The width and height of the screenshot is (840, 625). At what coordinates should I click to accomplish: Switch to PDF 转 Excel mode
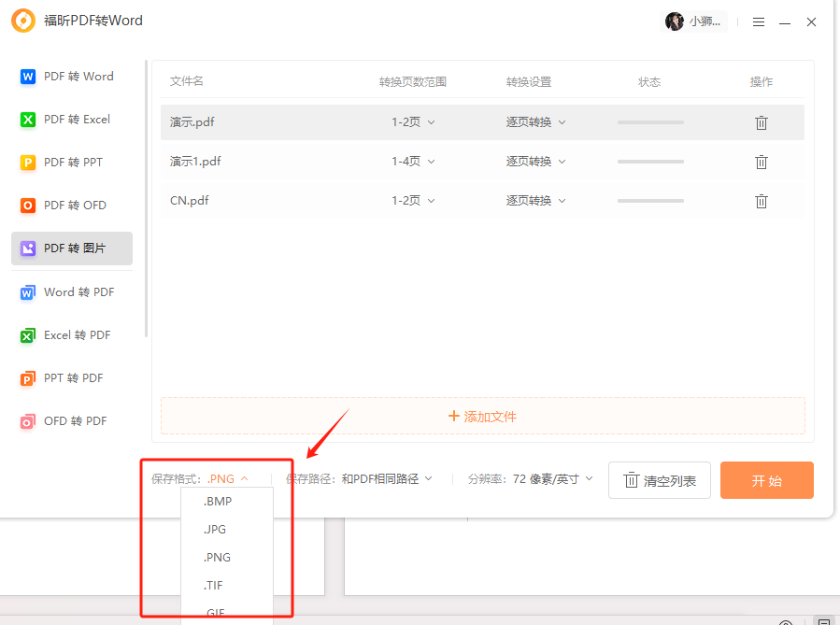coord(72,120)
